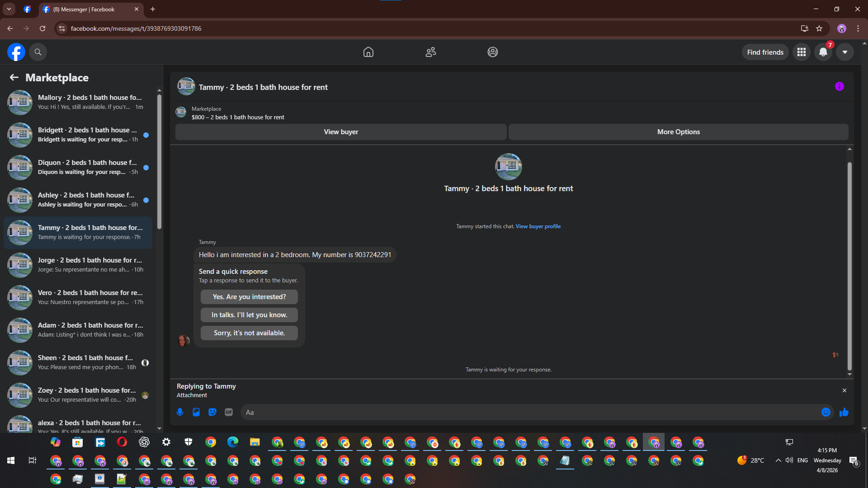Attach a photo with the image icon

pos(196,412)
